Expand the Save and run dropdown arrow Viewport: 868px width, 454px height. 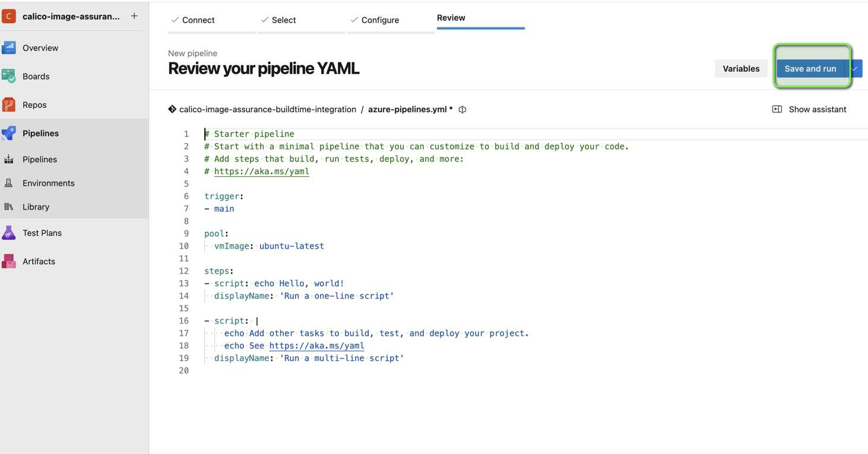pyautogui.click(x=855, y=69)
